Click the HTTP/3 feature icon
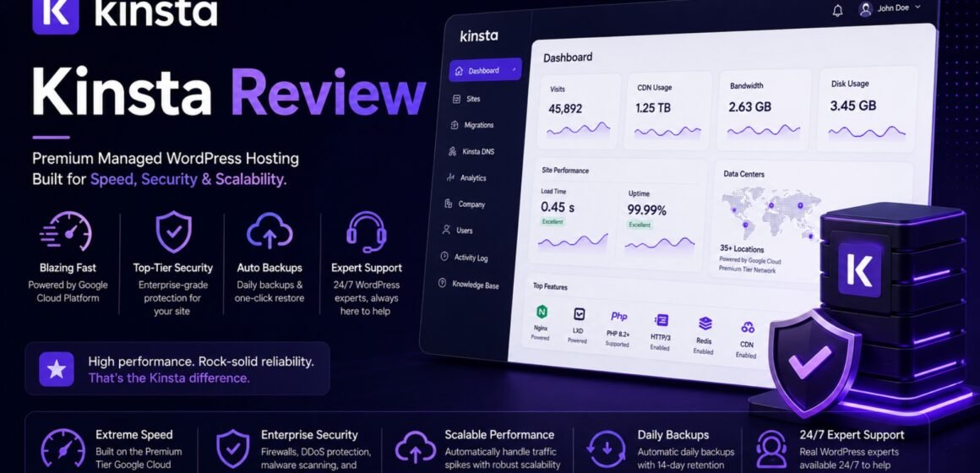Screen dimensions: 980x473 tap(661, 320)
